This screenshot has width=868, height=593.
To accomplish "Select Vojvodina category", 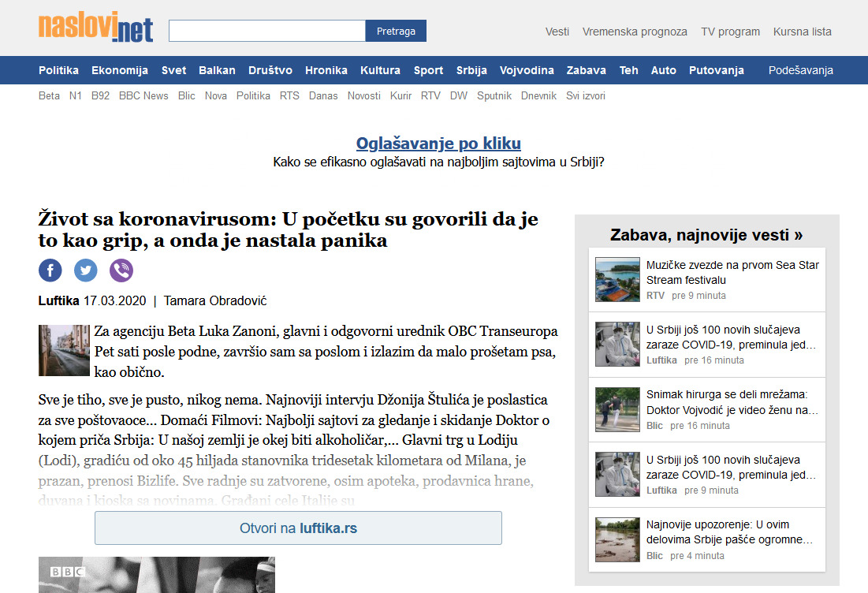I will 527,70.
